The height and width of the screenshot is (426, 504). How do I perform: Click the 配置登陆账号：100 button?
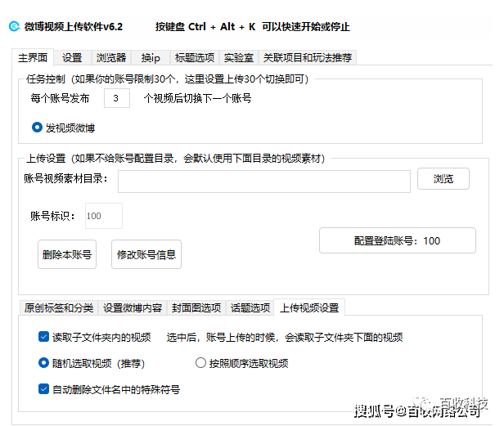click(x=398, y=240)
